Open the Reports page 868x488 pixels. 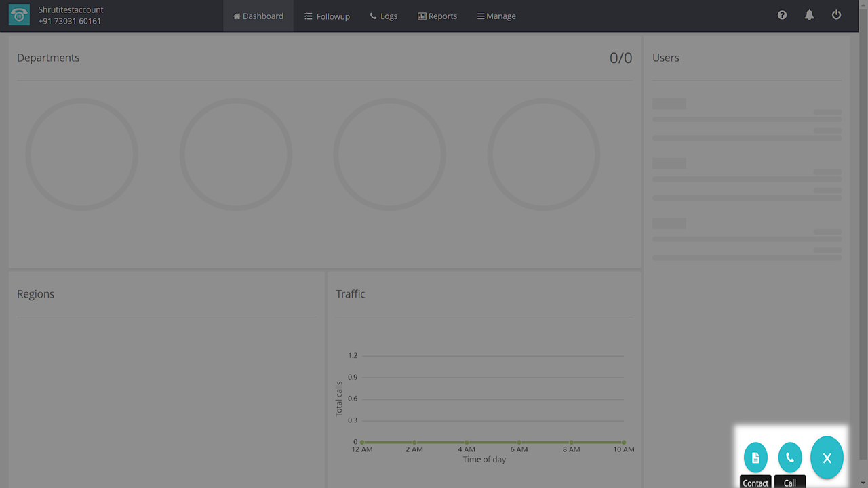coord(437,16)
